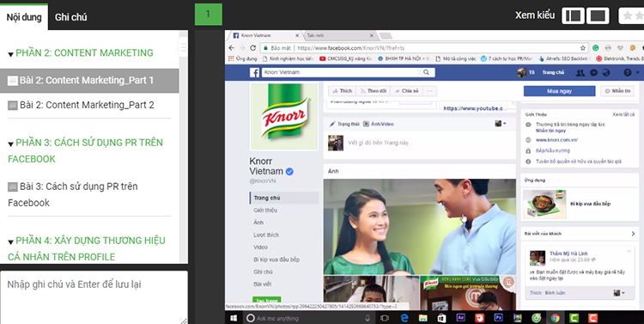Image resolution: width=644 pixels, height=324 pixels.
Task: Click the browser back arrow
Action: [232, 48]
